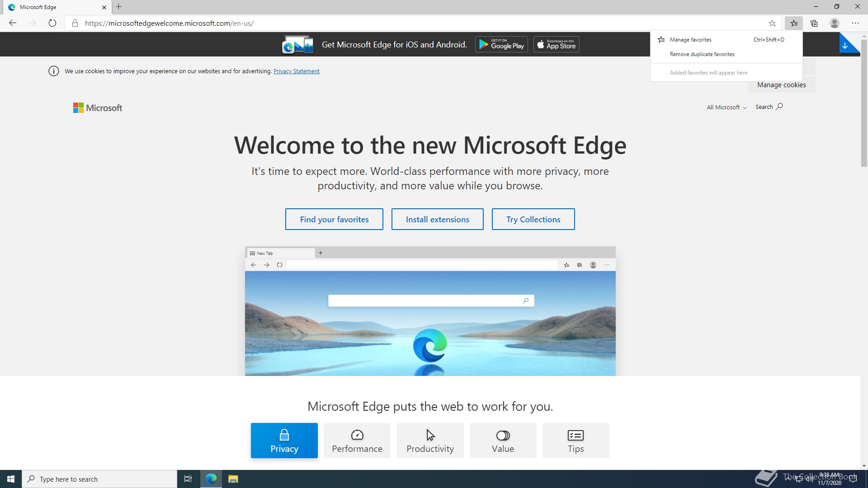This screenshot has width=868, height=488.
Task: Click the browser Refresh icon
Action: coord(52,23)
